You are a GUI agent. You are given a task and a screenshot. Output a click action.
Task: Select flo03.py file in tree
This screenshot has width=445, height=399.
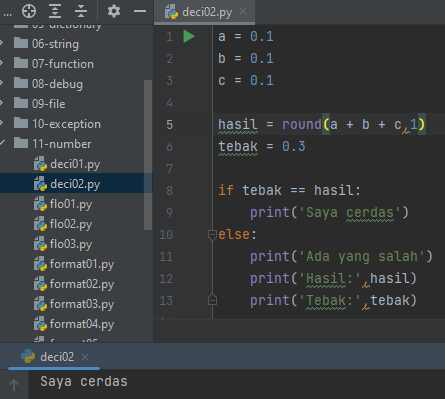[71, 244]
